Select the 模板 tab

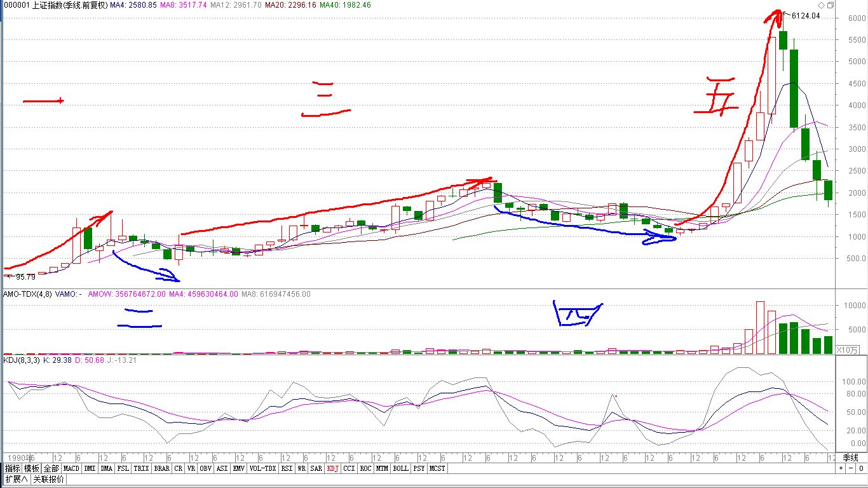[x=32, y=468]
